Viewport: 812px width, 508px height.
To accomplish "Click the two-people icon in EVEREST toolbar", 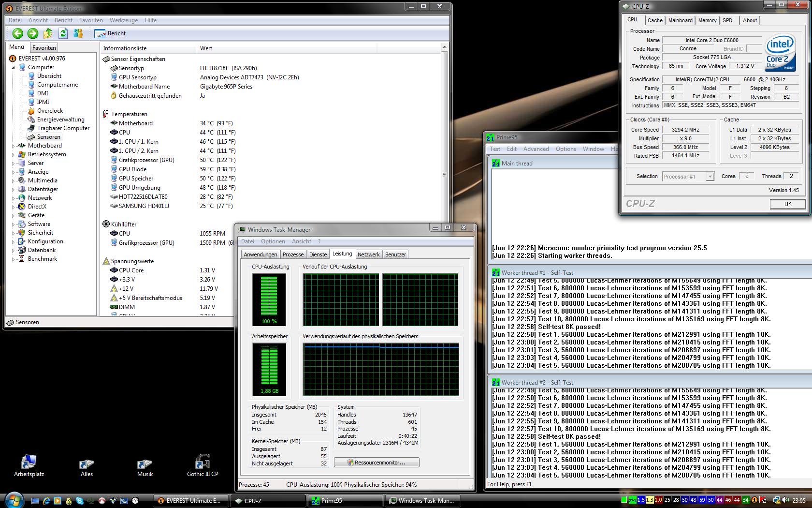I will (x=78, y=33).
